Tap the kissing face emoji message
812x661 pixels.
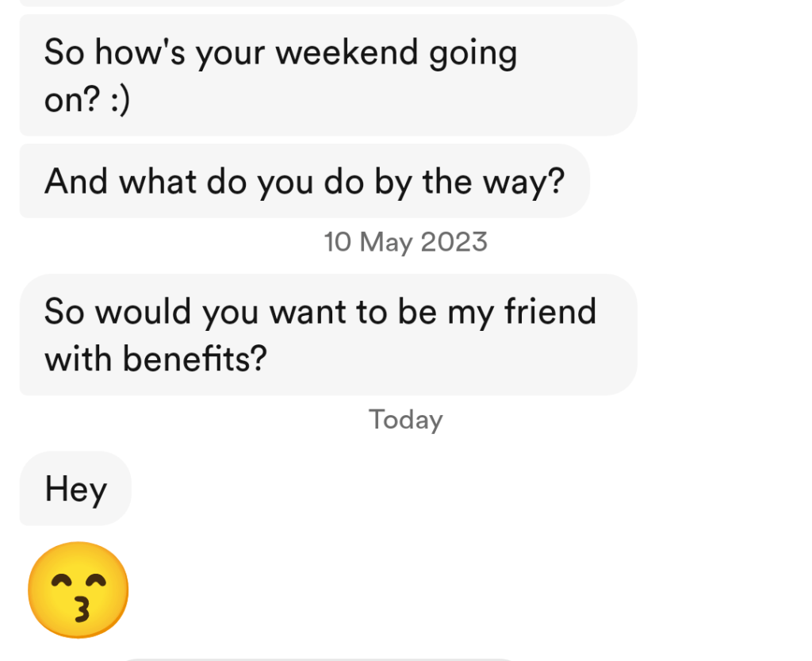coord(78,590)
